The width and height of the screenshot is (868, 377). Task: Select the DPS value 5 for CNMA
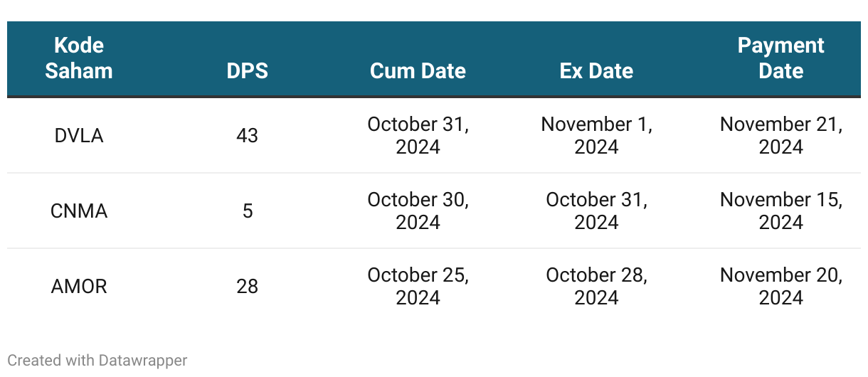click(248, 211)
